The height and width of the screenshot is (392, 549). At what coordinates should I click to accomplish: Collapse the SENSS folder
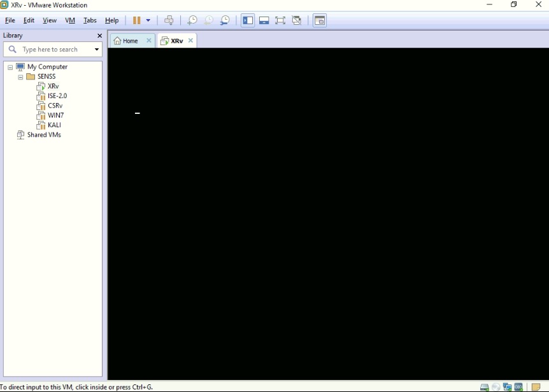(20, 76)
